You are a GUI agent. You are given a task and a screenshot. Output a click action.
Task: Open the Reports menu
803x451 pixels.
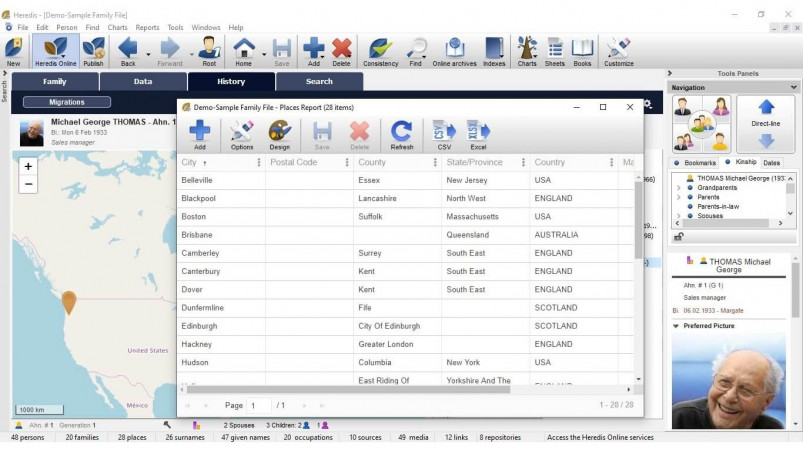pos(147,28)
